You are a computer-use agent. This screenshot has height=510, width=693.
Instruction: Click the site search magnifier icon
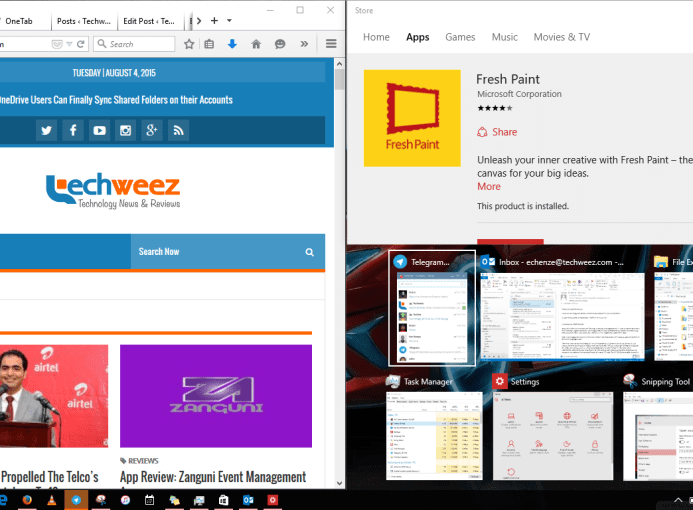click(x=309, y=252)
